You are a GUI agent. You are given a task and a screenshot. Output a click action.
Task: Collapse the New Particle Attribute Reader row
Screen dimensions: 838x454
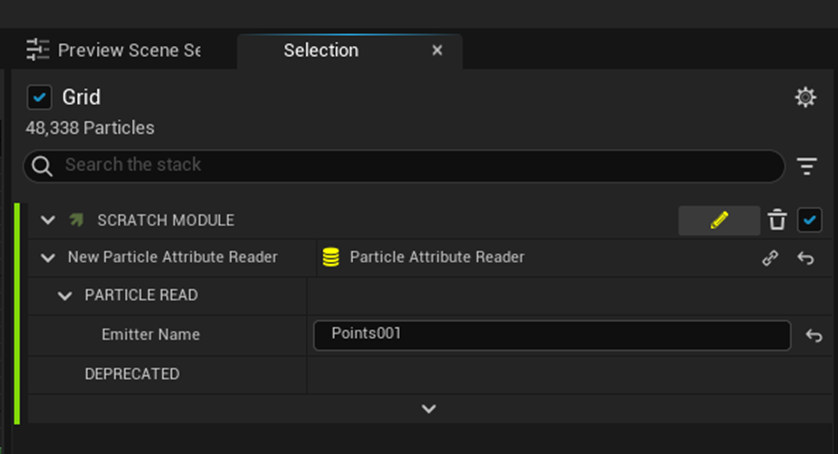pyautogui.click(x=48, y=258)
